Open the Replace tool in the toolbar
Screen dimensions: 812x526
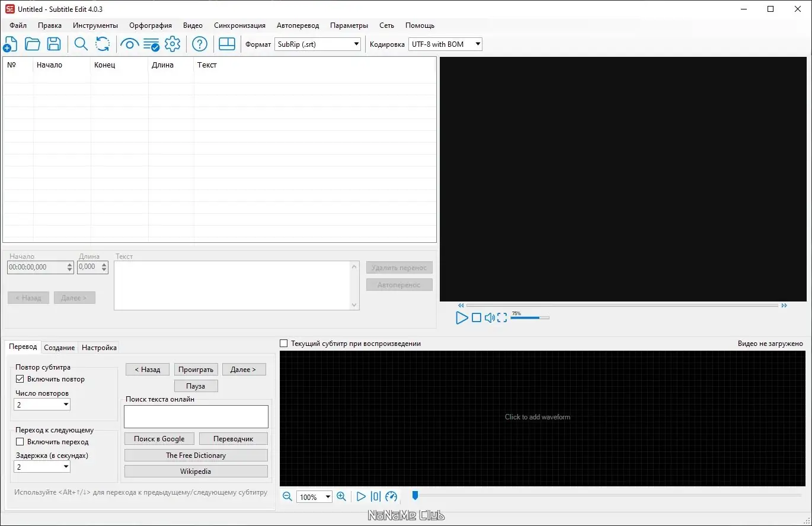[103, 44]
